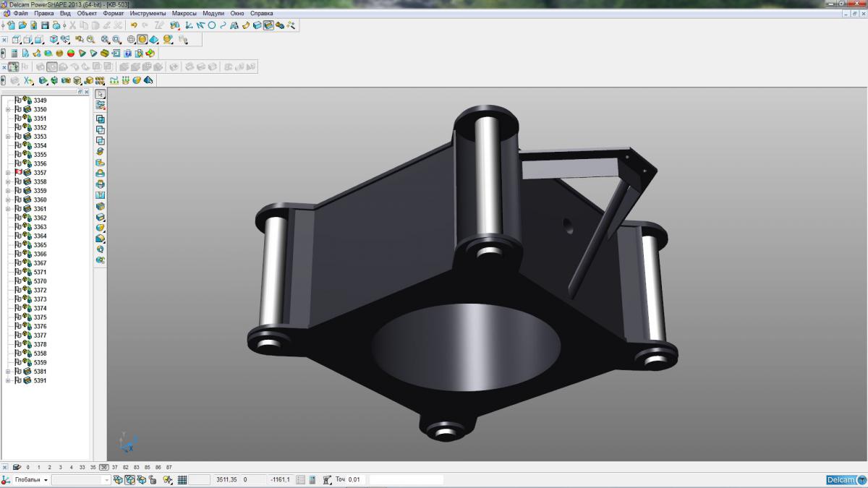The image size is (868, 488).
Task: Click the calculator icon in status bar
Action: point(312,480)
